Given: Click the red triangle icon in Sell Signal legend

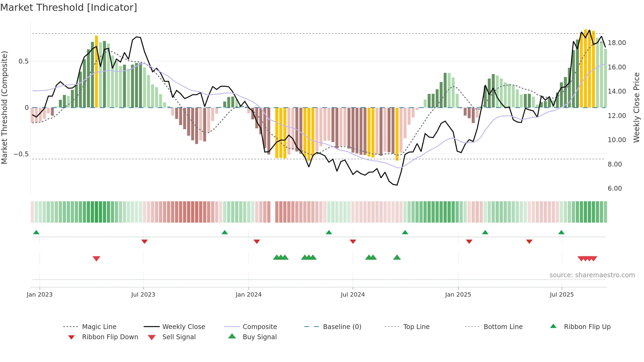Looking at the screenshot, I should (x=152, y=337).
